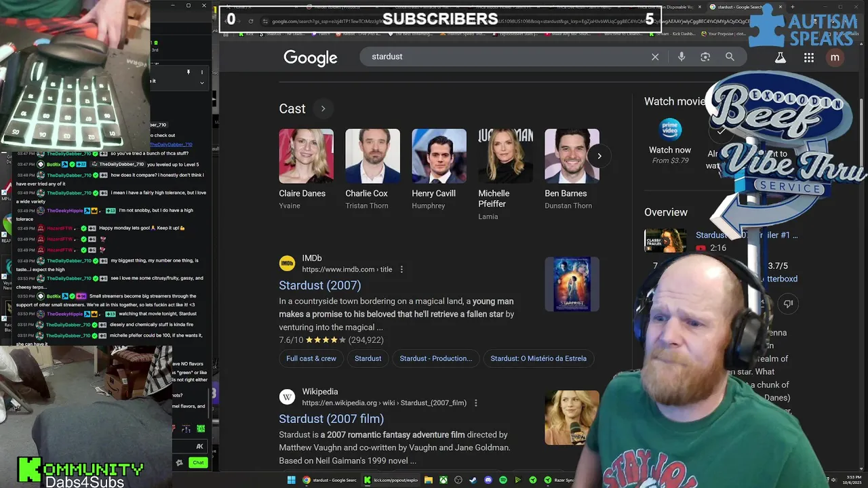Image resolution: width=868 pixels, height=488 pixels.
Task: Open the Stardust poster thumbnail beside the IMDb result
Action: (572, 284)
